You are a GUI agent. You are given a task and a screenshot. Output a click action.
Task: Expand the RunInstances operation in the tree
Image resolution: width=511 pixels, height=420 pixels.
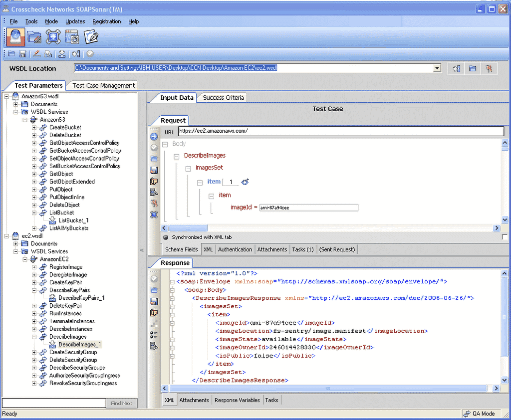tap(34, 314)
